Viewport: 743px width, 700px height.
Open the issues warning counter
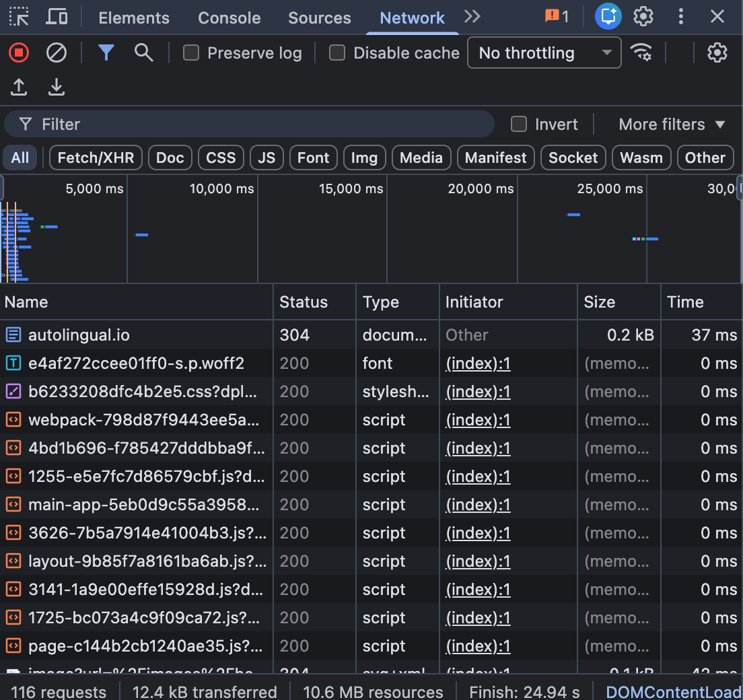click(x=557, y=17)
